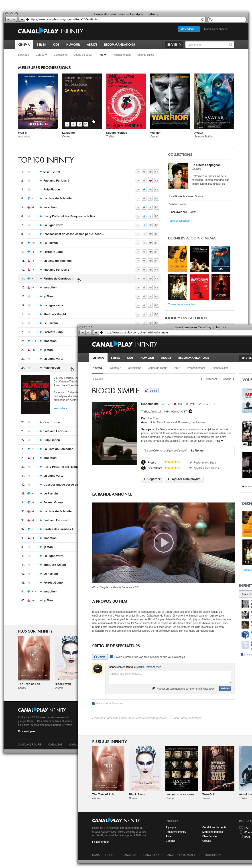Open Warrior poster thumbnail
This screenshot has width=252, height=868.
[x=170, y=101]
